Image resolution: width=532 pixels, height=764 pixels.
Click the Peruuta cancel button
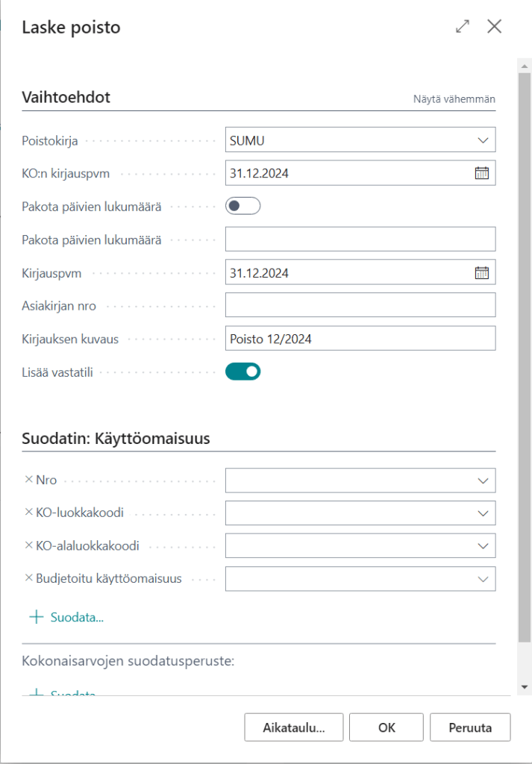(x=470, y=727)
